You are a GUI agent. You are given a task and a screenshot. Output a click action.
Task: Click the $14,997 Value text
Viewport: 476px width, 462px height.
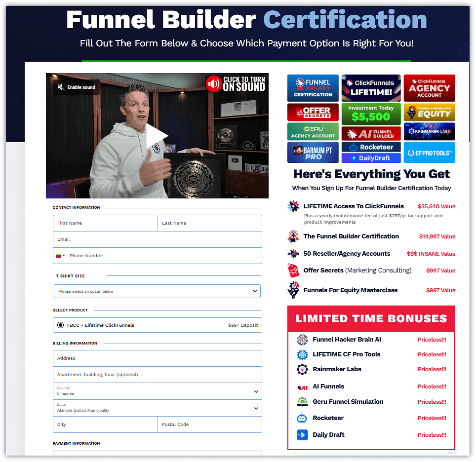point(437,236)
